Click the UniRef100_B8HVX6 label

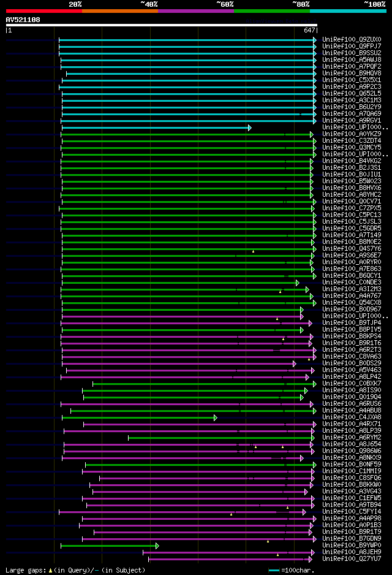tap(352, 188)
